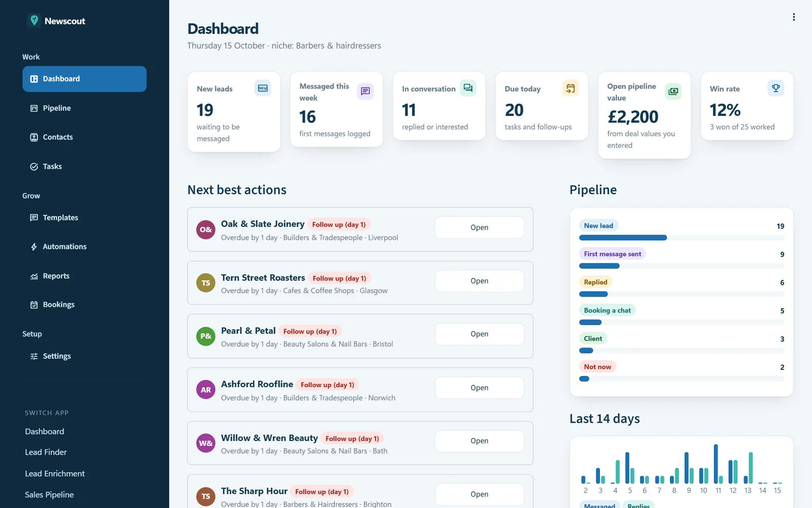Click the Not now stage tag
The height and width of the screenshot is (508, 812).
597,367
